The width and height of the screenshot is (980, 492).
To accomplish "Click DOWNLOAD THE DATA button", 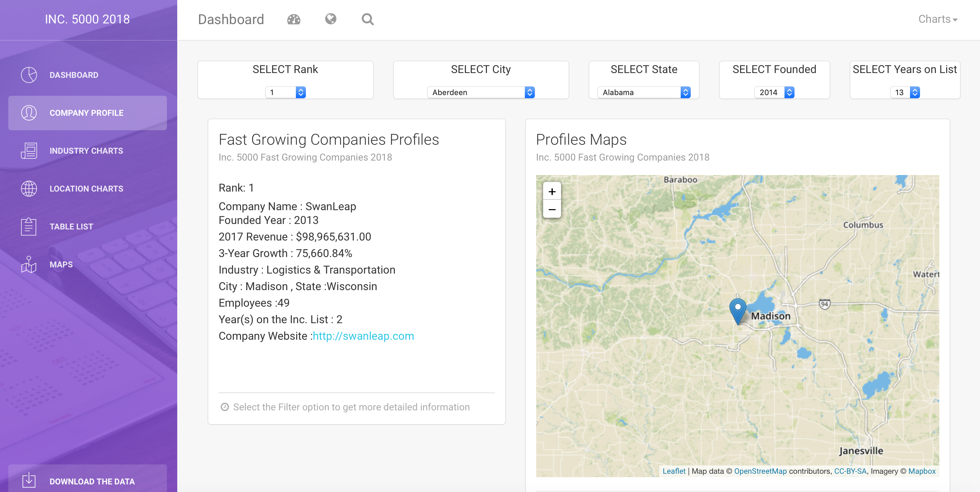I will tap(88, 479).
